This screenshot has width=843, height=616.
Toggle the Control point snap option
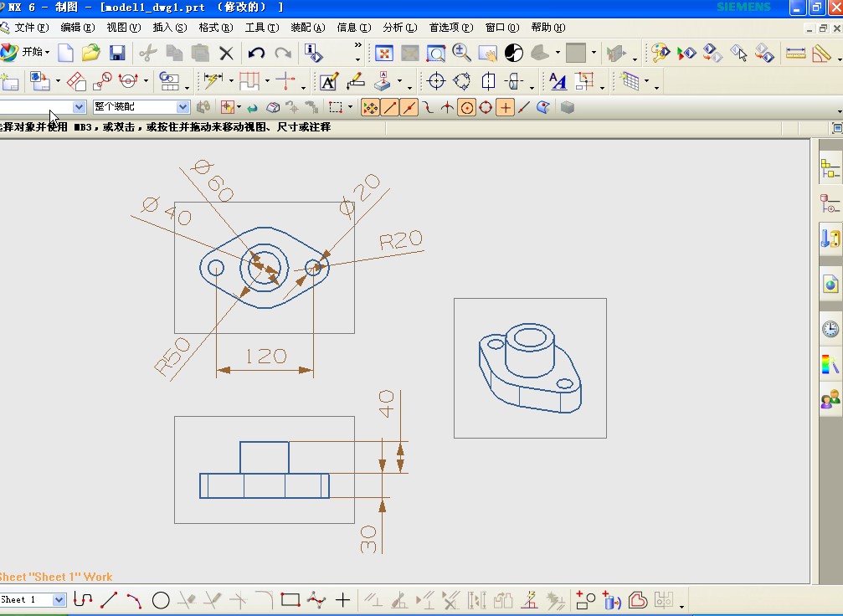428,107
